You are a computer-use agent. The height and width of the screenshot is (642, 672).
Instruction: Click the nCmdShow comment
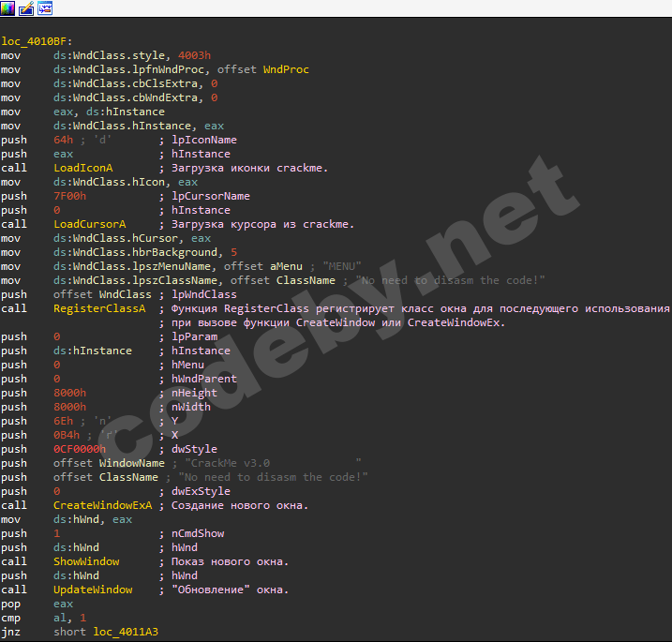[198, 533]
